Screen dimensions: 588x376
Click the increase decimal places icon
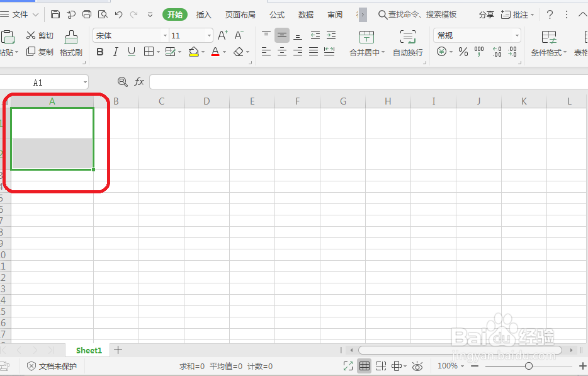click(x=497, y=52)
